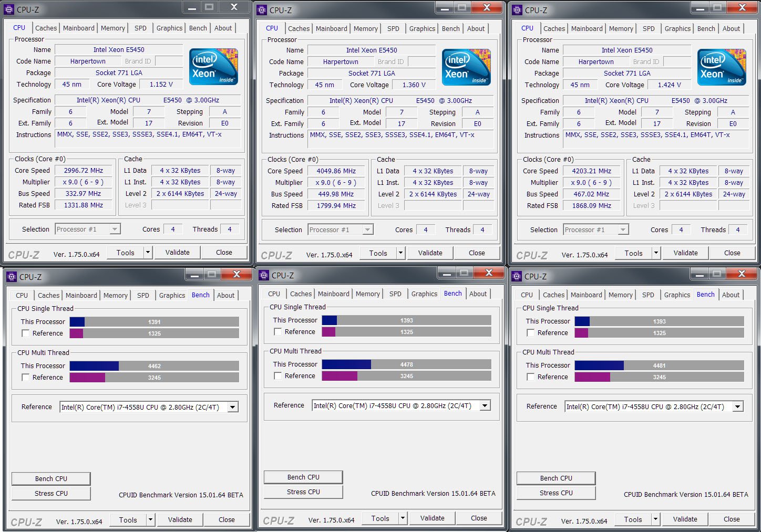
Task: Tick single-thread Reference checkbox in 4478 bench window
Action: pyautogui.click(x=277, y=332)
